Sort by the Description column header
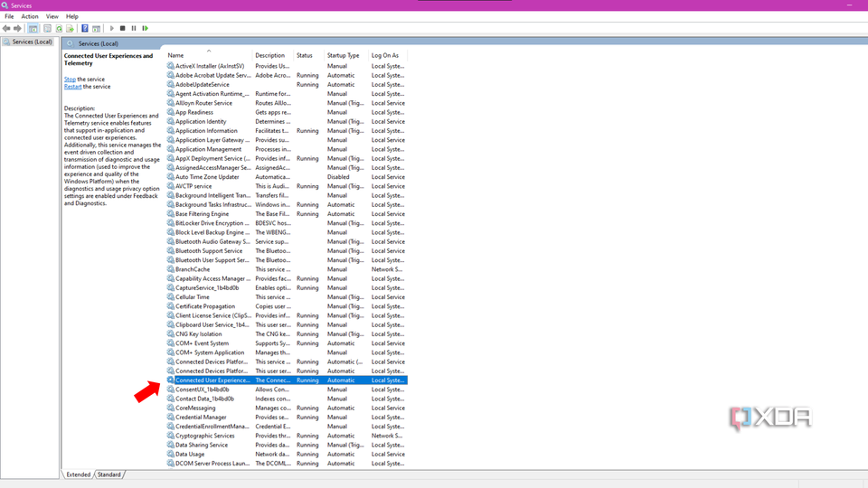The height and width of the screenshot is (488, 868). coord(273,55)
